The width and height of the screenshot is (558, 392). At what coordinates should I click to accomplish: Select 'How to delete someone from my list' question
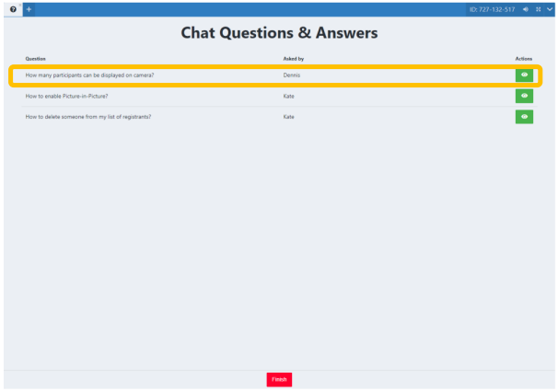pyautogui.click(x=88, y=117)
